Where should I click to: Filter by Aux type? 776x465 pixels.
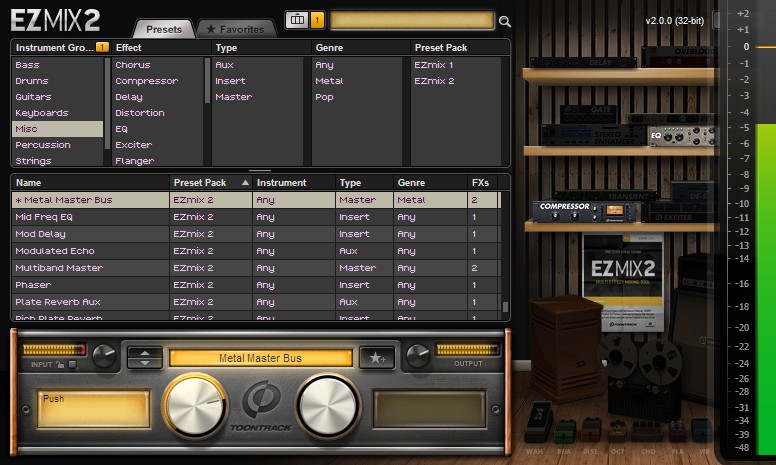point(257,65)
